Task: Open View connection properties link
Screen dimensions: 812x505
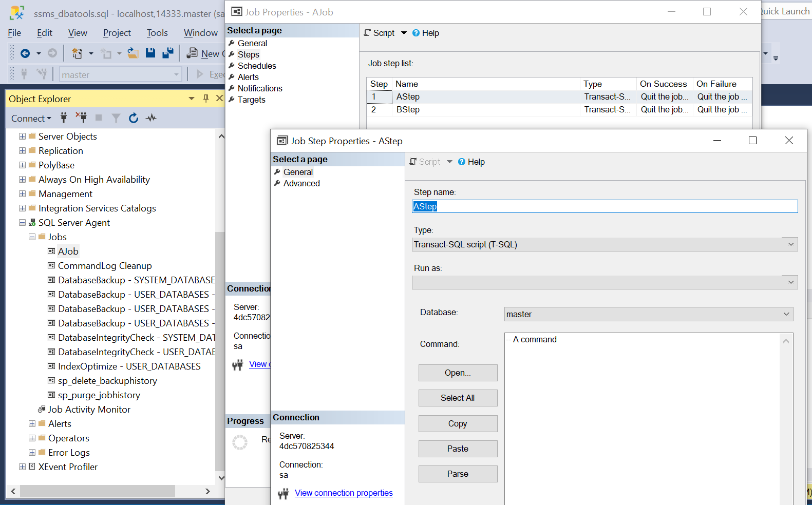Action: (343, 493)
